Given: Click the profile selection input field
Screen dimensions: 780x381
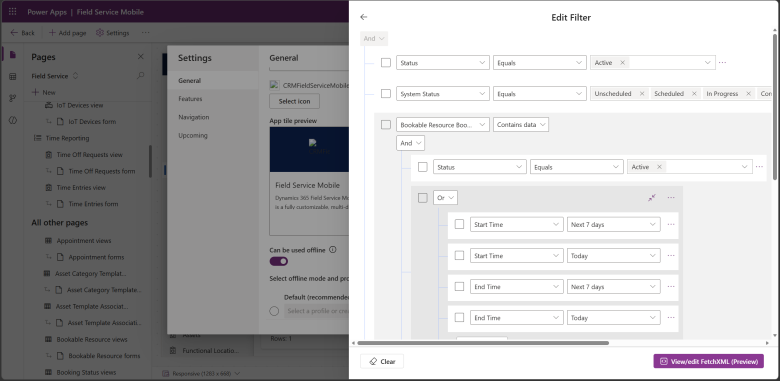Looking at the screenshot, I should tap(317, 311).
